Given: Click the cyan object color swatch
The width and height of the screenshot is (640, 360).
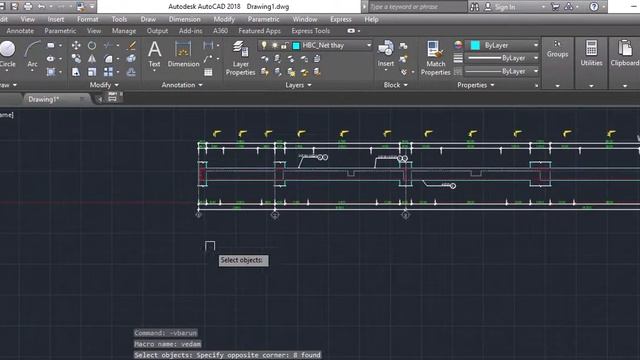Looking at the screenshot, I should (475, 45).
